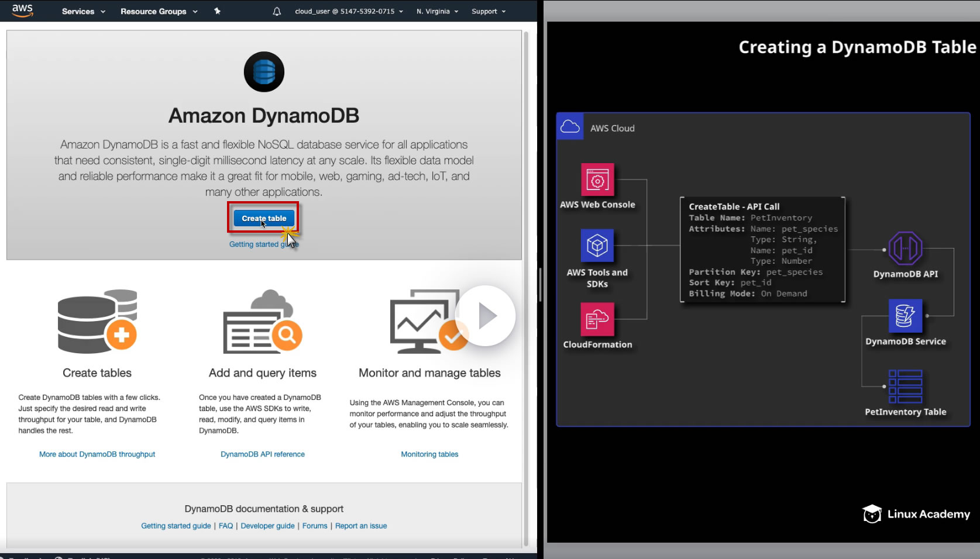Open the FAQ link
980x559 pixels.
click(226, 526)
